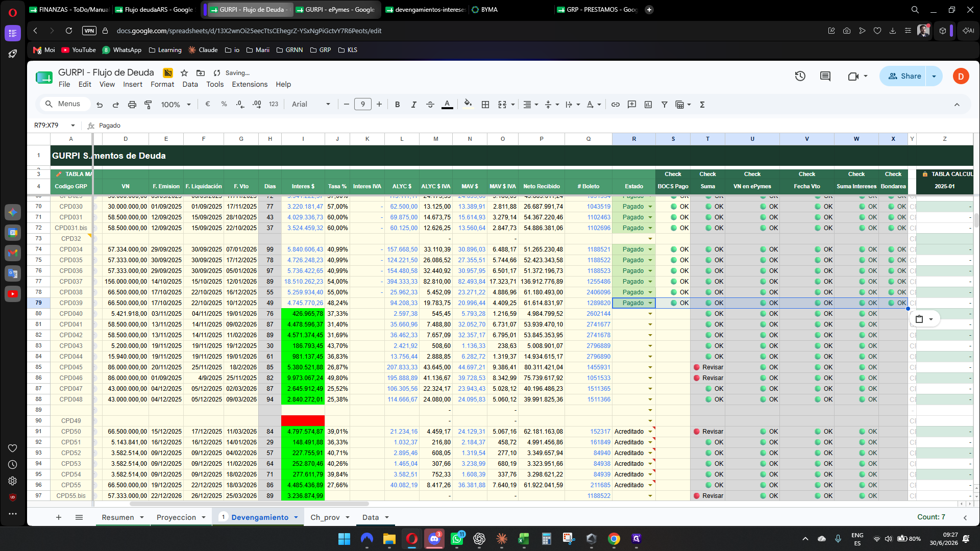Viewport: 980px width, 551px height.
Task: Open the borders tool
Action: [485, 105]
